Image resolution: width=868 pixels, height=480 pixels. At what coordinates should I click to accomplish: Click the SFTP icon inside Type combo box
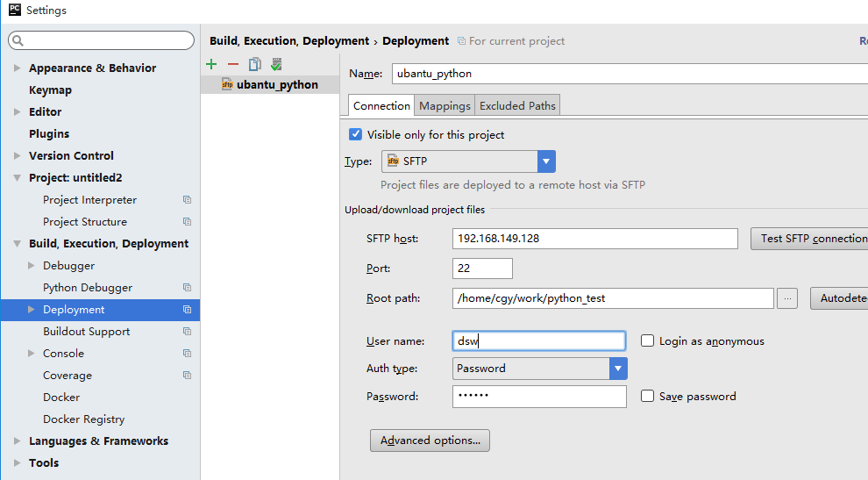393,161
